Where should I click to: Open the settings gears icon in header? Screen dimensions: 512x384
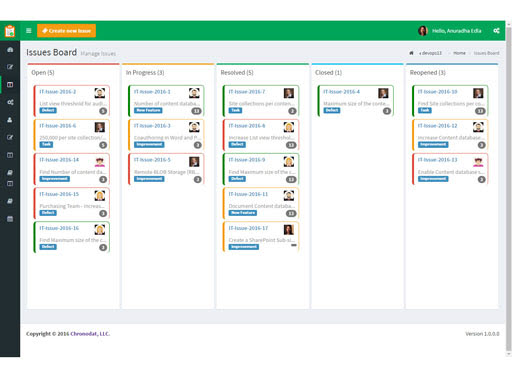[x=496, y=31]
